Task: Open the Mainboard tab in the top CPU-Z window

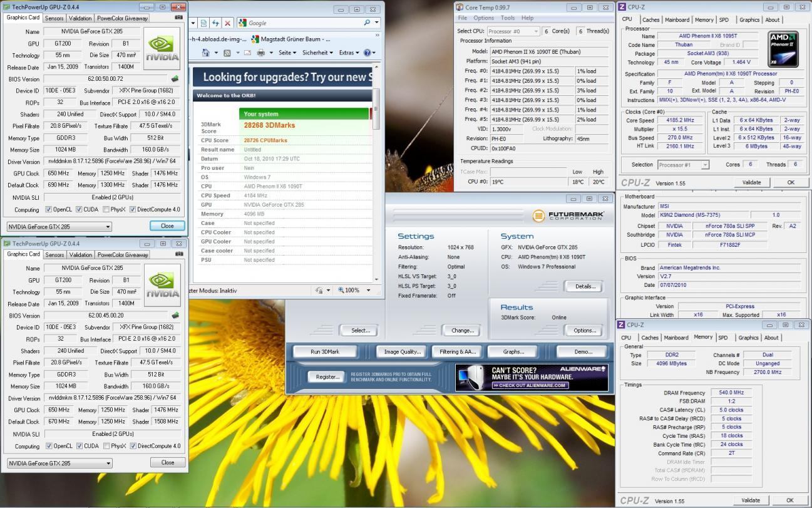Action: [x=677, y=19]
